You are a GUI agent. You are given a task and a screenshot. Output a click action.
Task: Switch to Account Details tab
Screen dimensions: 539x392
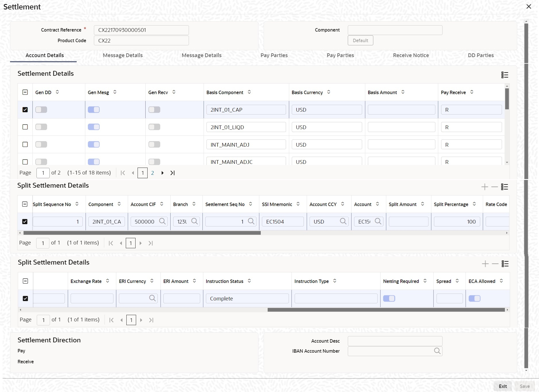45,55
